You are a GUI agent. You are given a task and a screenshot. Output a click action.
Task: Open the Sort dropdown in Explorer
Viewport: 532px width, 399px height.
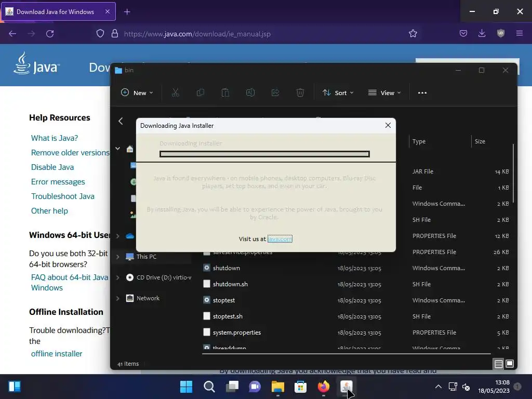338,92
